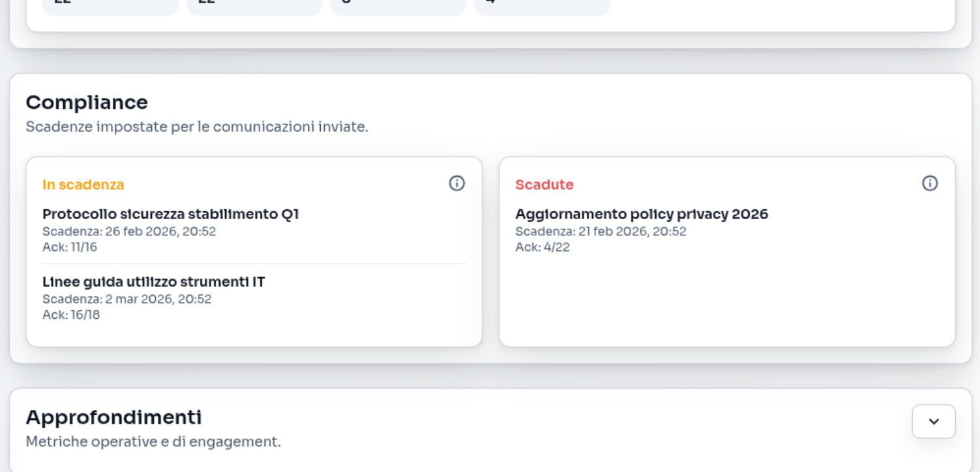Click info icon in the Scadute card
980x472 pixels.
tap(930, 183)
